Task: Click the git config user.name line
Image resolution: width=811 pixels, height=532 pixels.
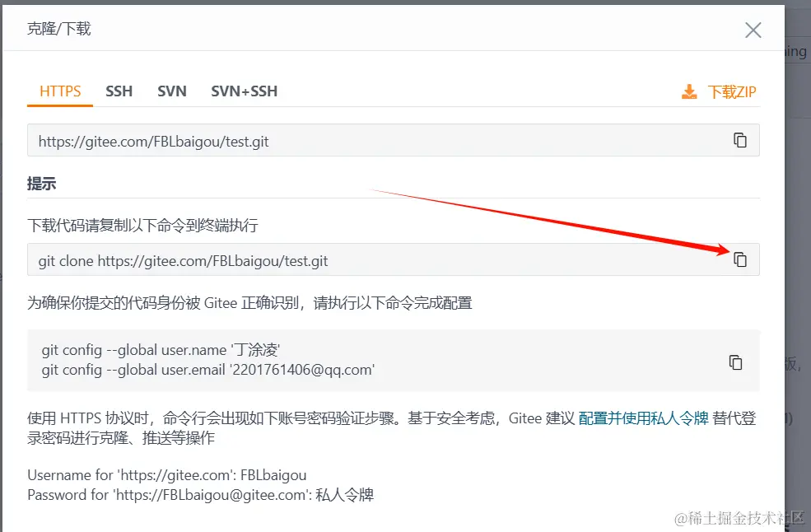Action: click(x=161, y=350)
